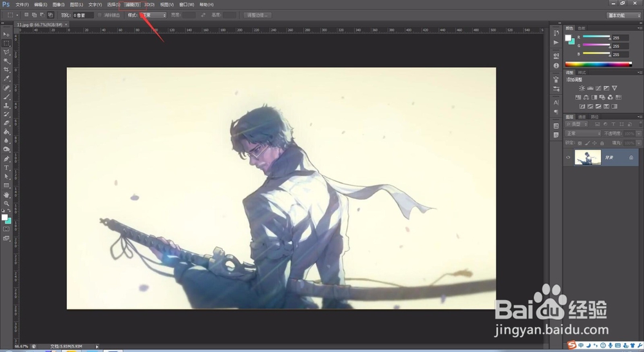Open the Character panel icon
The height and width of the screenshot is (352, 644).
[556, 103]
